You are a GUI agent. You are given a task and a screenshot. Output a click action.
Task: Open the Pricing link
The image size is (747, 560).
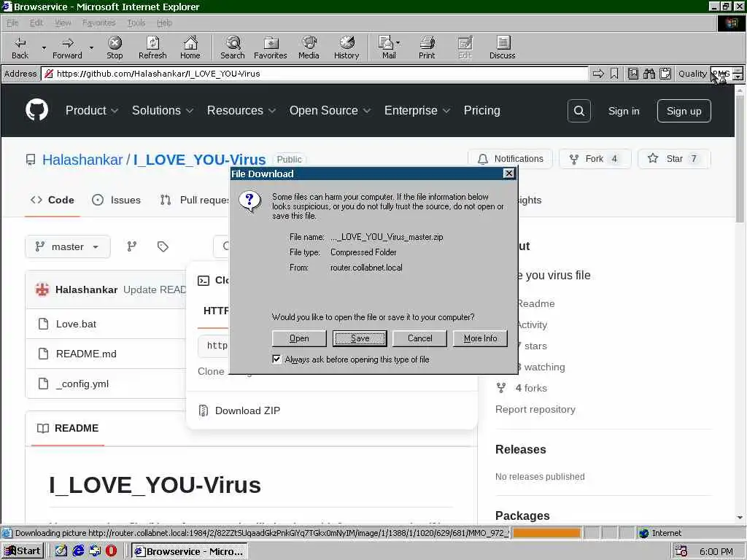coord(481,111)
